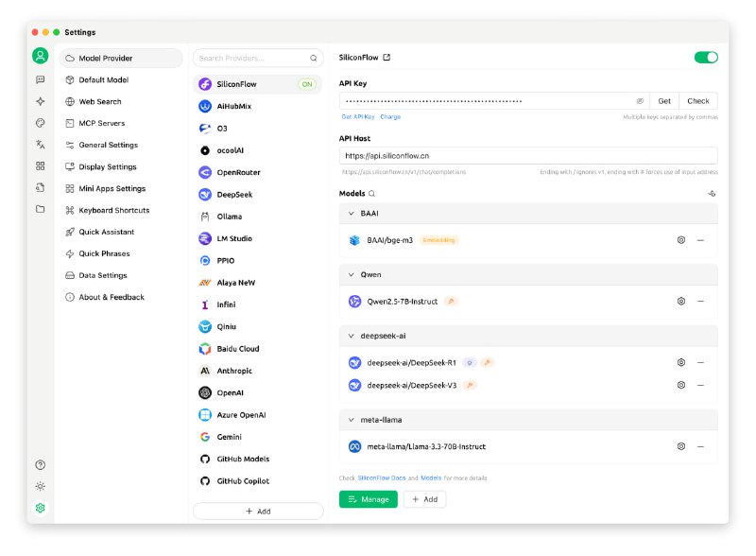Image resolution: width=756 pixels, height=556 pixels.
Task: Open MCP Servers settings
Action: point(121,124)
